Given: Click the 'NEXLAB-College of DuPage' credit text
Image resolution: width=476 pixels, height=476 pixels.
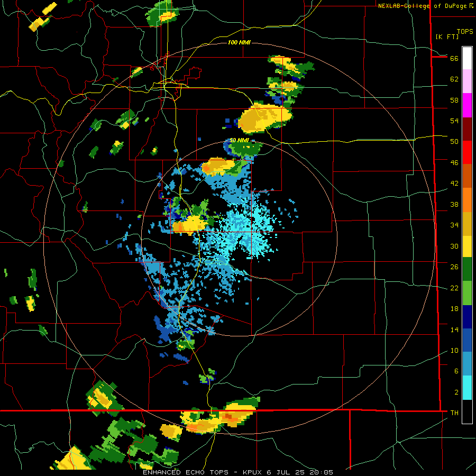Looking at the screenshot, I should (423, 6).
